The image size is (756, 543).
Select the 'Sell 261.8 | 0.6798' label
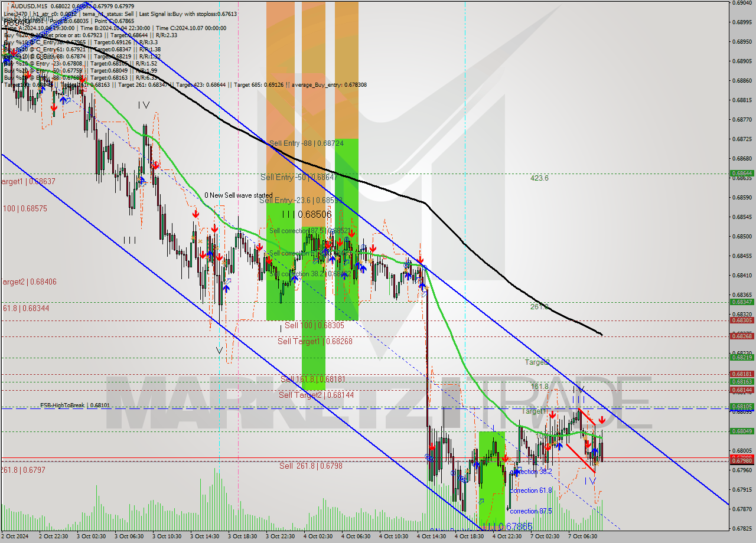pos(311,466)
